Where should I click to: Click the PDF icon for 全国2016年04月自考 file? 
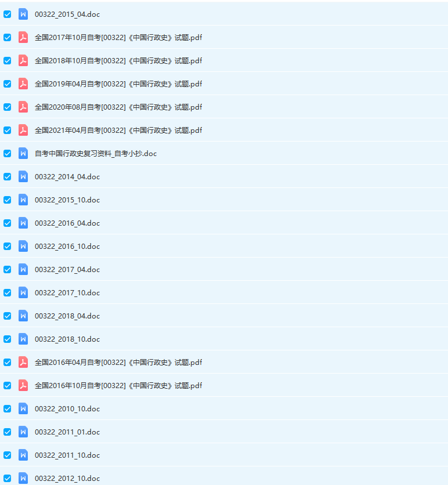(23, 362)
